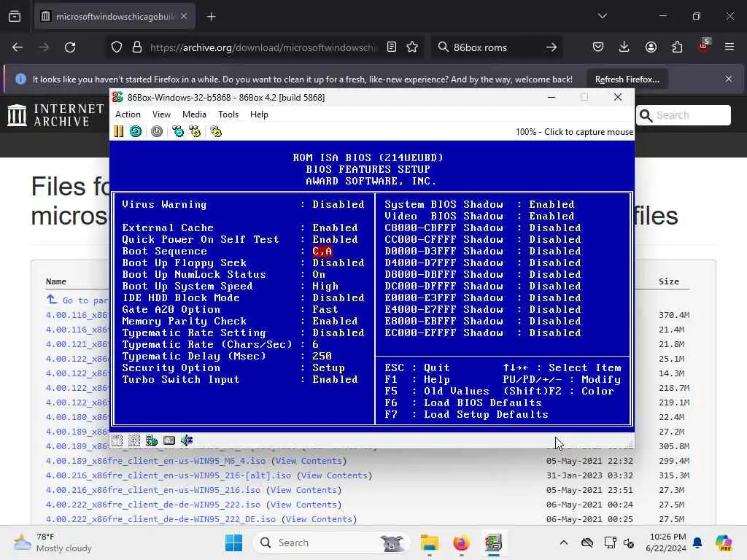Click network status bar icon in 86Box
Screen dimensions: 747x560
pyautogui.click(x=152, y=440)
